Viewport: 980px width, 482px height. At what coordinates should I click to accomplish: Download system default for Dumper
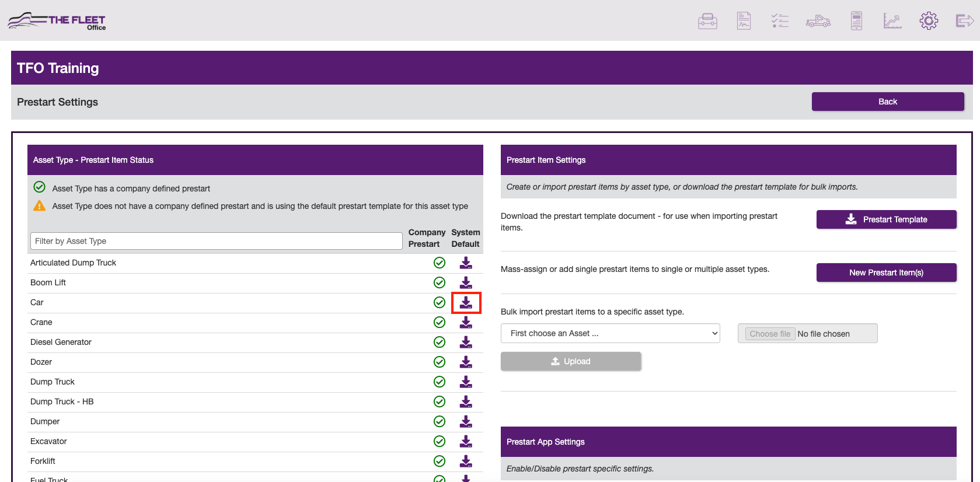click(x=466, y=421)
